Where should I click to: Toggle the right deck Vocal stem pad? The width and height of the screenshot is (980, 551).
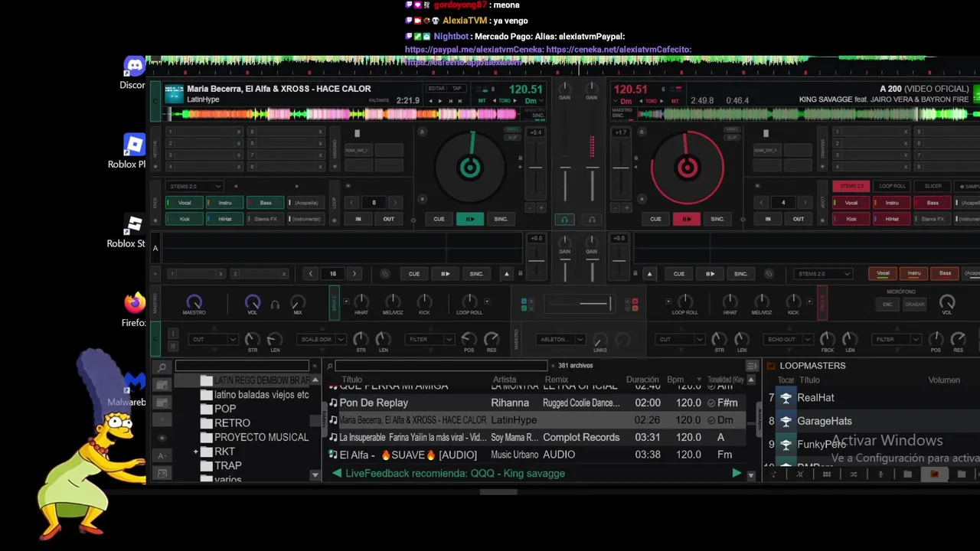pyautogui.click(x=851, y=203)
